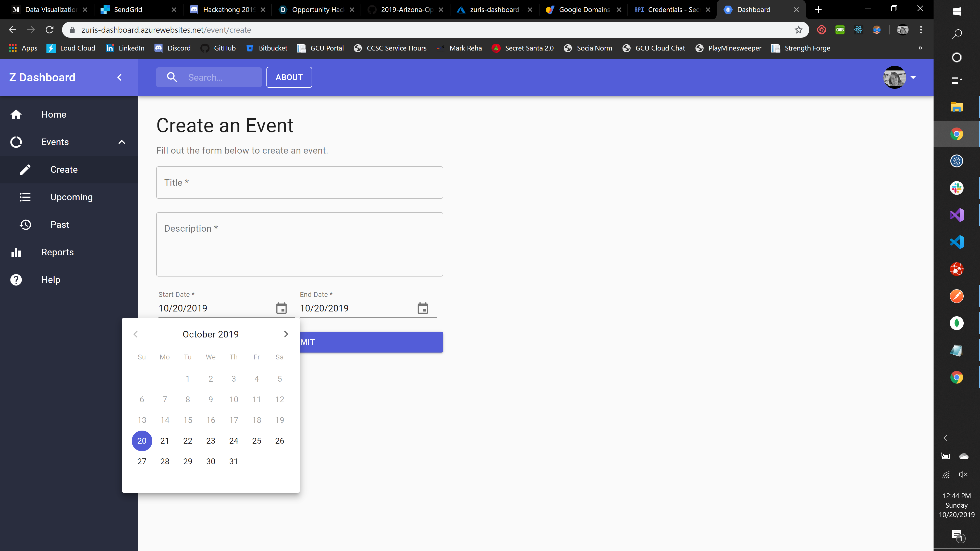Image resolution: width=980 pixels, height=551 pixels.
Task: Focus the Title input field
Action: (299, 183)
